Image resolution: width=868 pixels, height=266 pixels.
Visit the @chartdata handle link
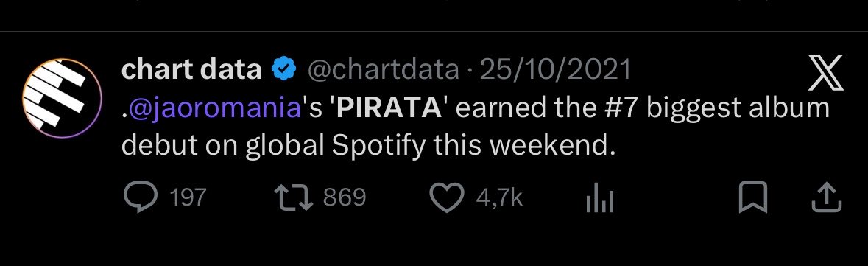pos(383,70)
